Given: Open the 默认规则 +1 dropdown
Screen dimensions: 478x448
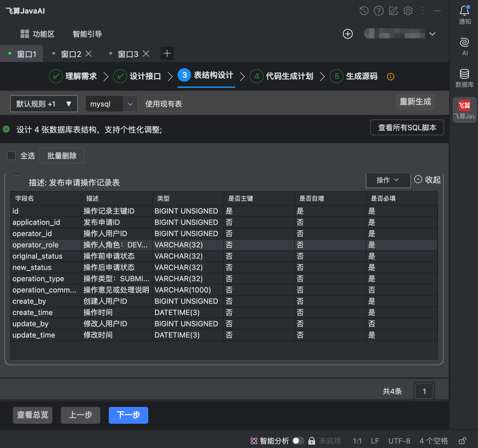Looking at the screenshot, I should (x=44, y=104).
